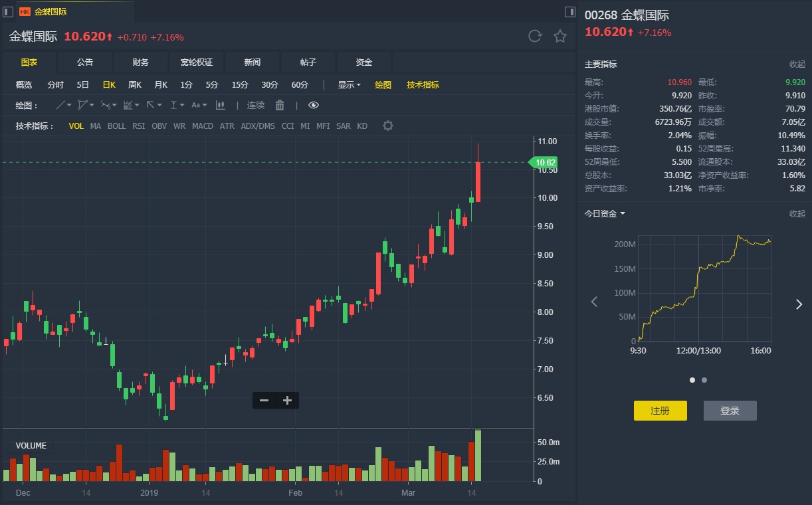This screenshot has height=505, width=812.
Task: Select the candlestick drawing tool icon
Action: coord(221,105)
